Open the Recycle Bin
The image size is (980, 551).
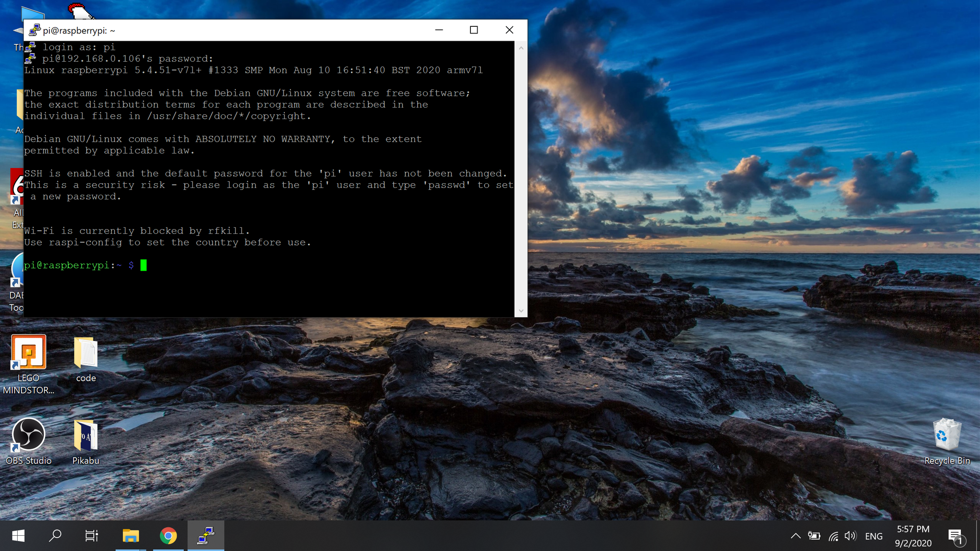click(x=947, y=441)
